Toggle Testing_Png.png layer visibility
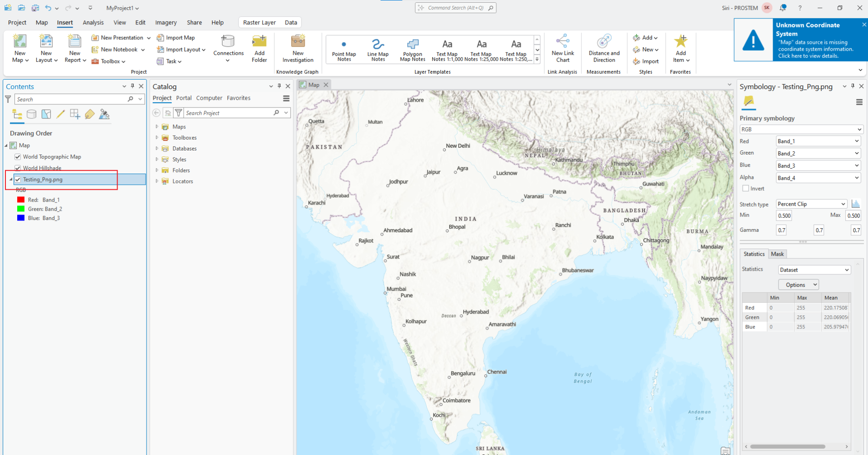 18,179
